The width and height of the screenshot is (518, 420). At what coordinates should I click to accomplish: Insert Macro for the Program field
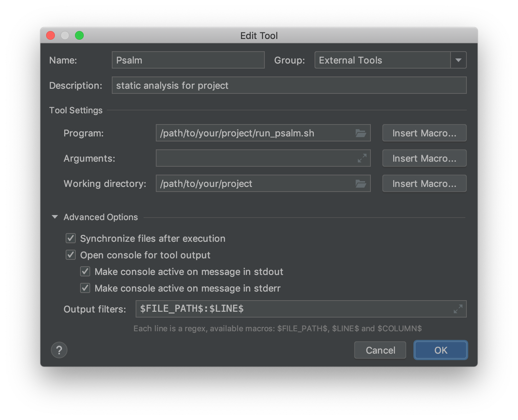[424, 133]
